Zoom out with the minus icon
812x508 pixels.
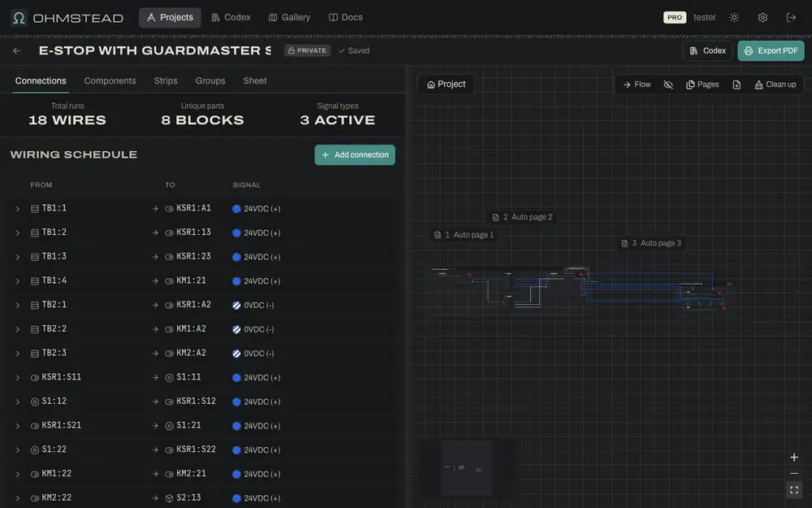pyautogui.click(x=794, y=473)
